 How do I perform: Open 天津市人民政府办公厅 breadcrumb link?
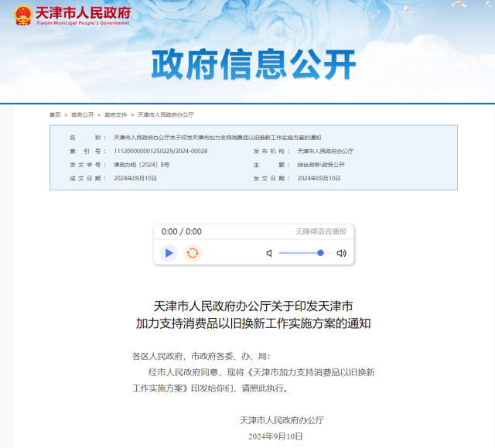(166, 115)
